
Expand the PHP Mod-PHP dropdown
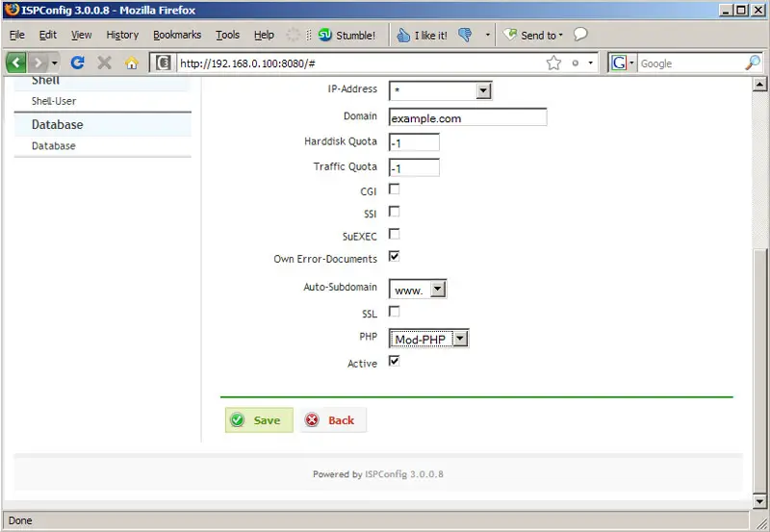428,339
